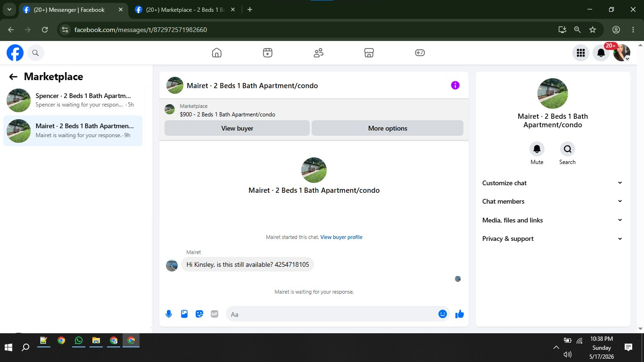
Task: Open Chrome zoom magnifier in address bar
Action: tap(578, 30)
